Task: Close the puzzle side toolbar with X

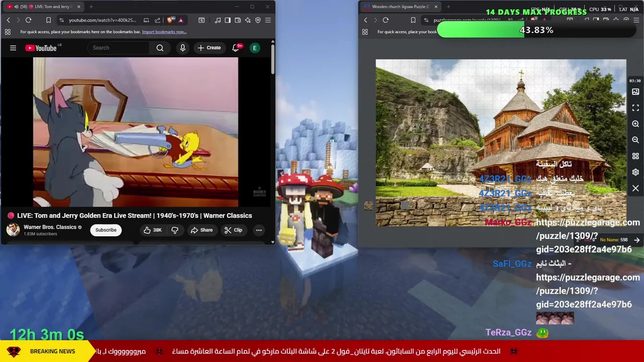Action: tap(635, 189)
